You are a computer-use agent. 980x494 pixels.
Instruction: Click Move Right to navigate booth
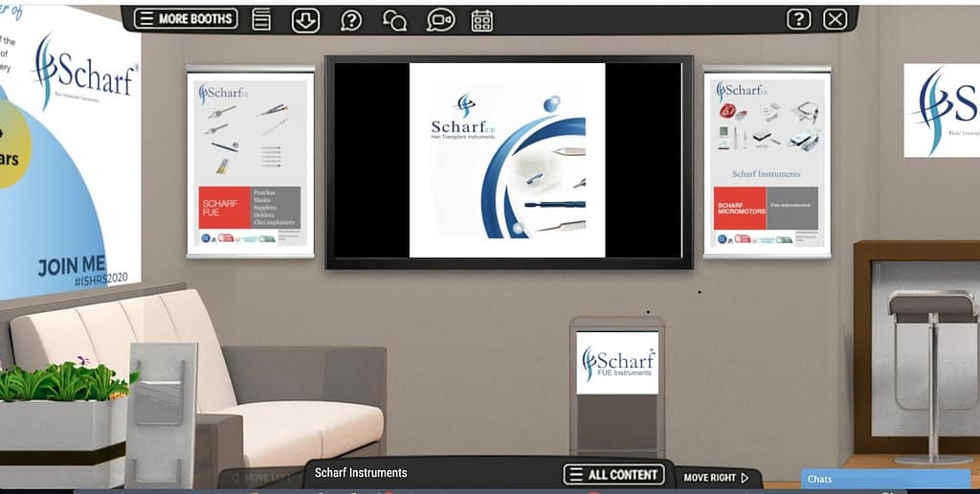click(717, 477)
